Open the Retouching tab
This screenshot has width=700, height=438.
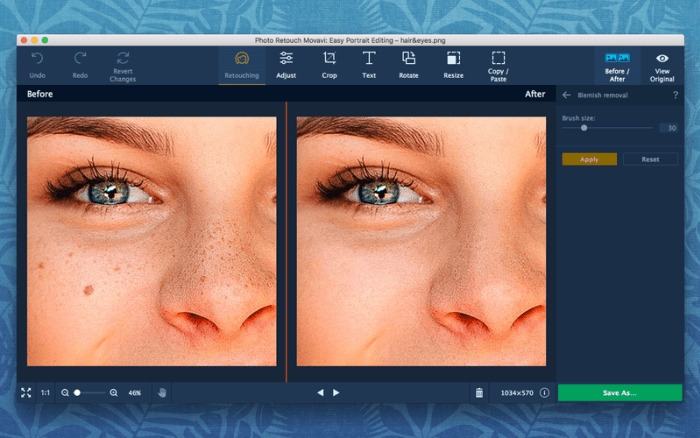(242, 66)
